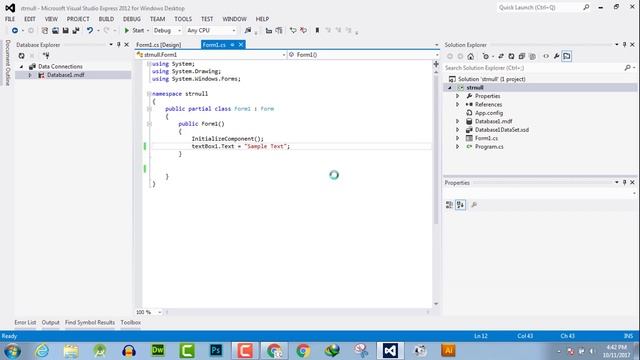Open the Debug configuration dropdown
This screenshot has height=360, width=640.
(x=167, y=31)
